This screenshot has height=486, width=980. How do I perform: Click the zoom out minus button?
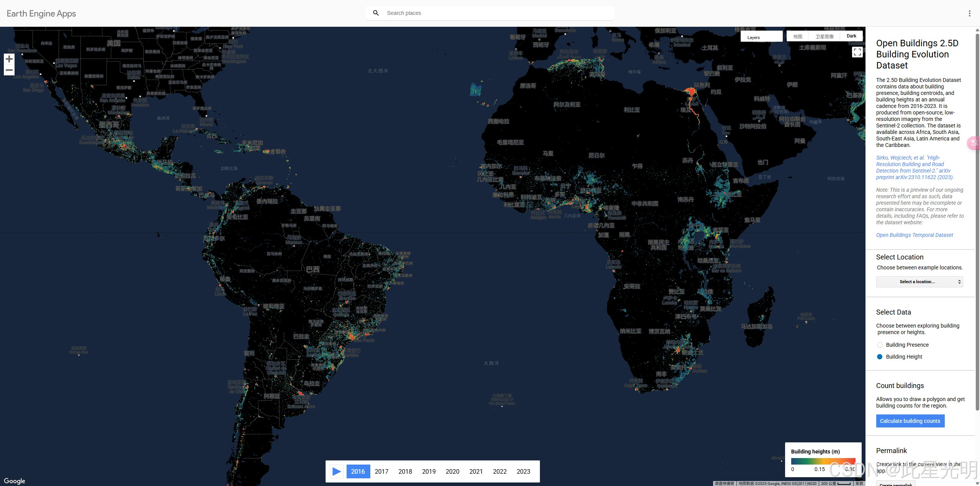coord(9,70)
